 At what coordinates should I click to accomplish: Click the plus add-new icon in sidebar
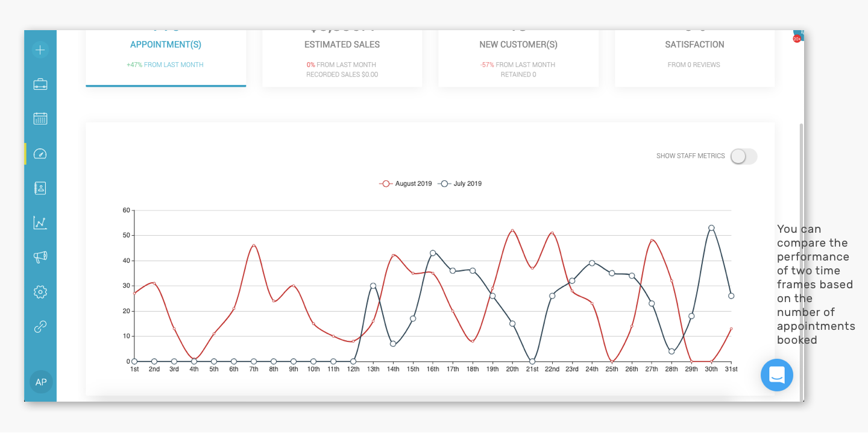(x=40, y=49)
